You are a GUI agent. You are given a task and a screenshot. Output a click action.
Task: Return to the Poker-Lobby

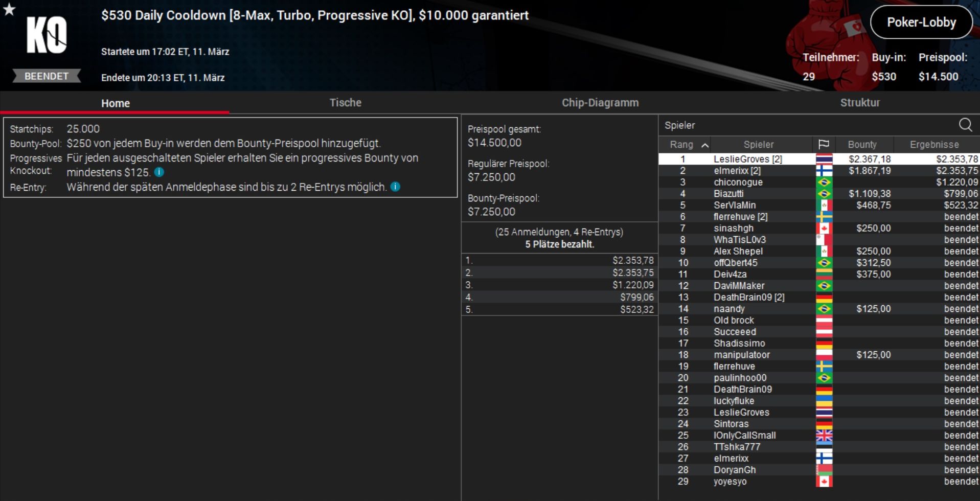(x=921, y=22)
